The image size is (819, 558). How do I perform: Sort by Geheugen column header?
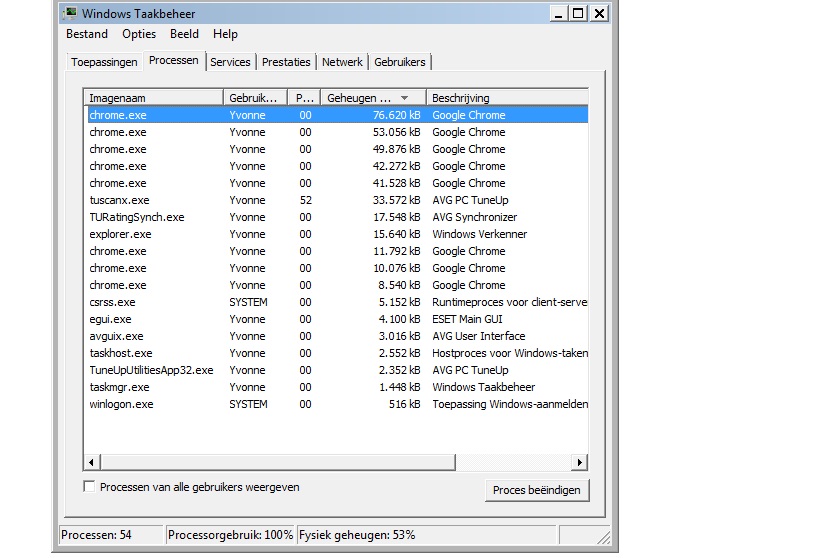coord(373,98)
